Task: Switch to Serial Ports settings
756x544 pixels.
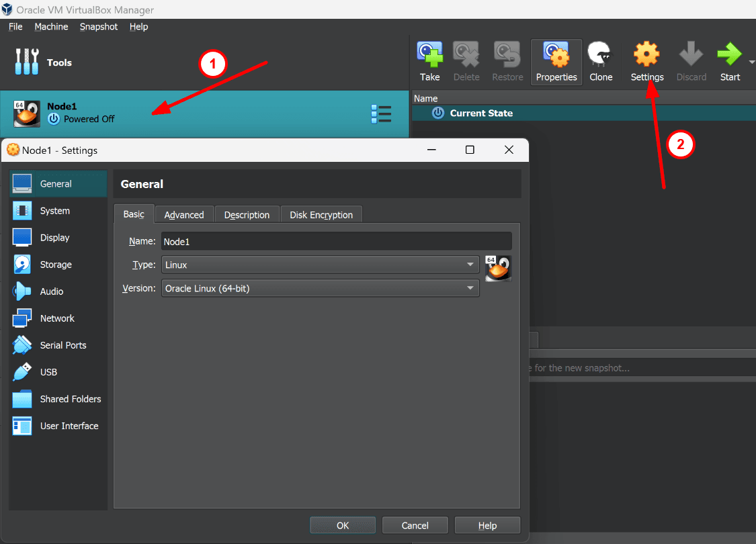Action: click(62, 345)
